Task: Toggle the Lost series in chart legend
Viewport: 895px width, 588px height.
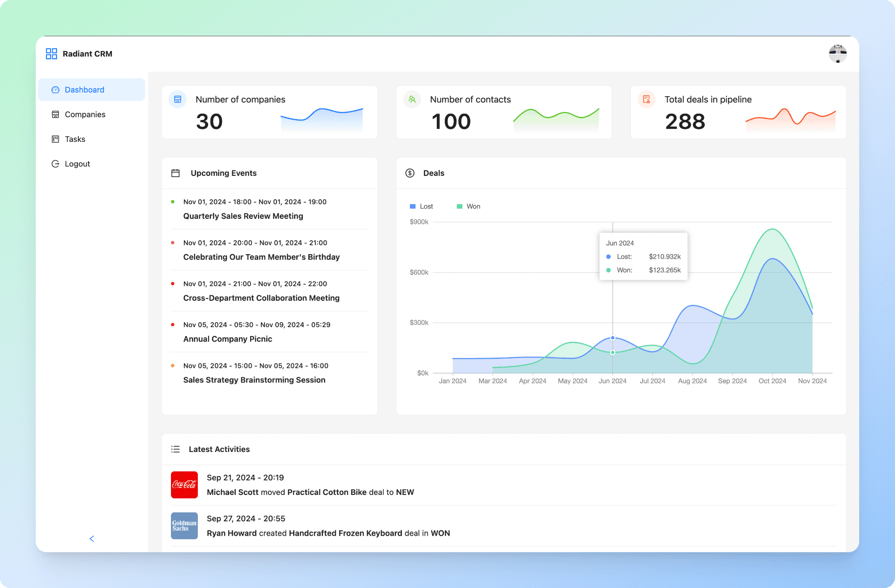Action: (421, 206)
